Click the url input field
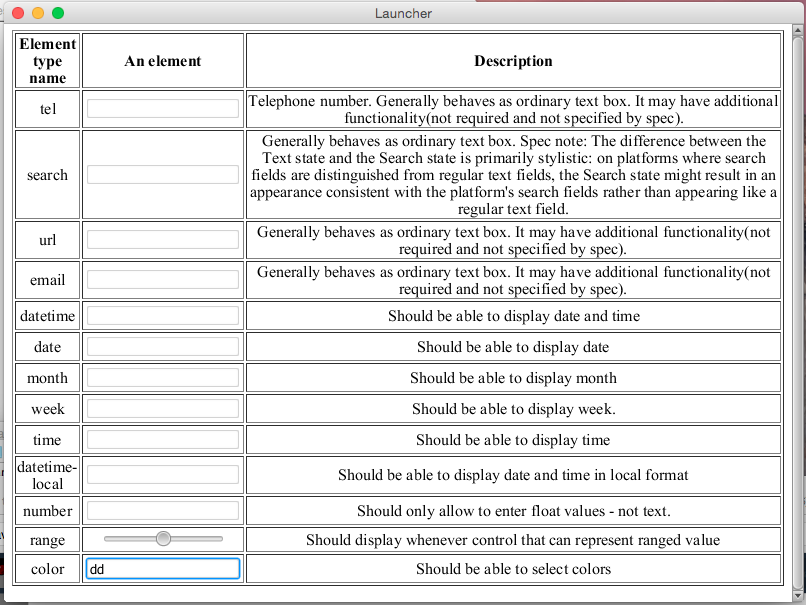The width and height of the screenshot is (806, 605). pos(163,240)
